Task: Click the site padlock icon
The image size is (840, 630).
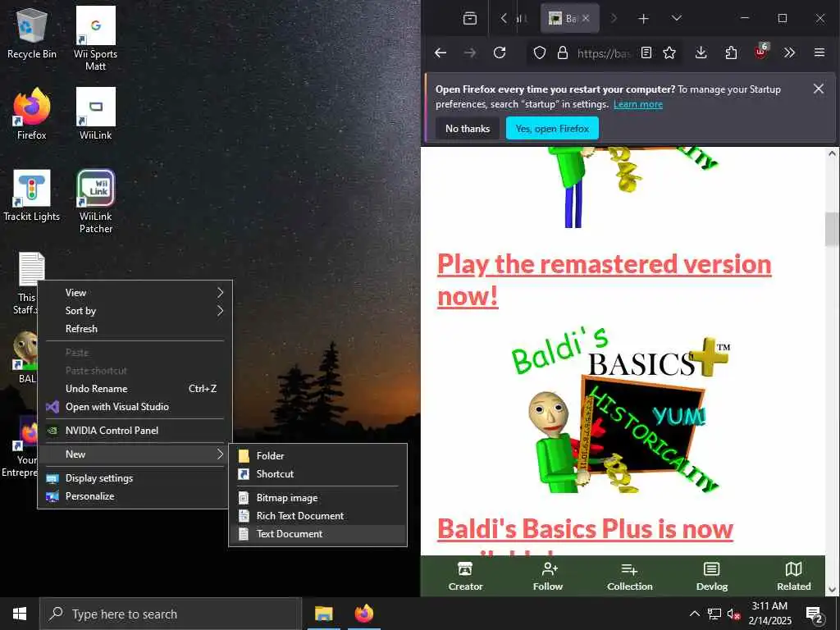Action: pyautogui.click(x=562, y=52)
